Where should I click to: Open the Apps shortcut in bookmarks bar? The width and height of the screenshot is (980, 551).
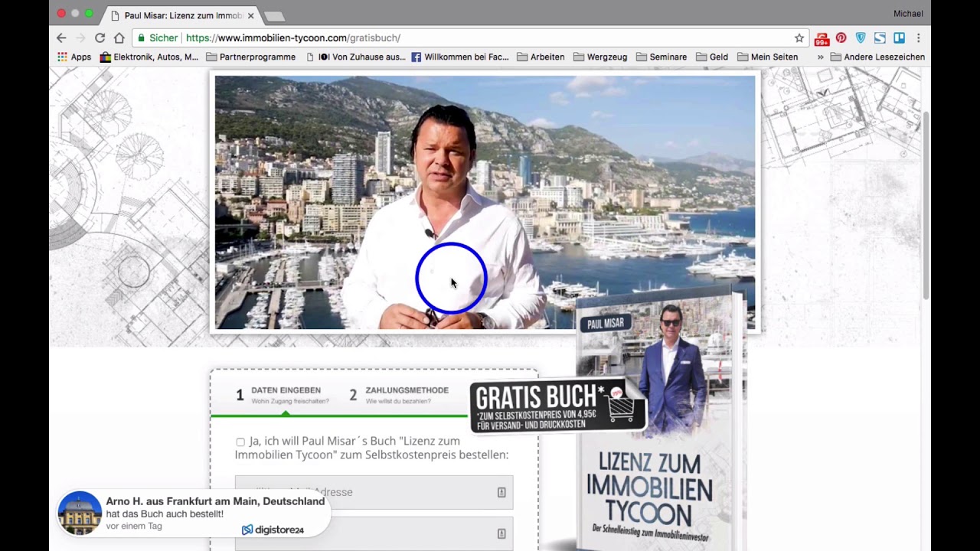pos(74,57)
